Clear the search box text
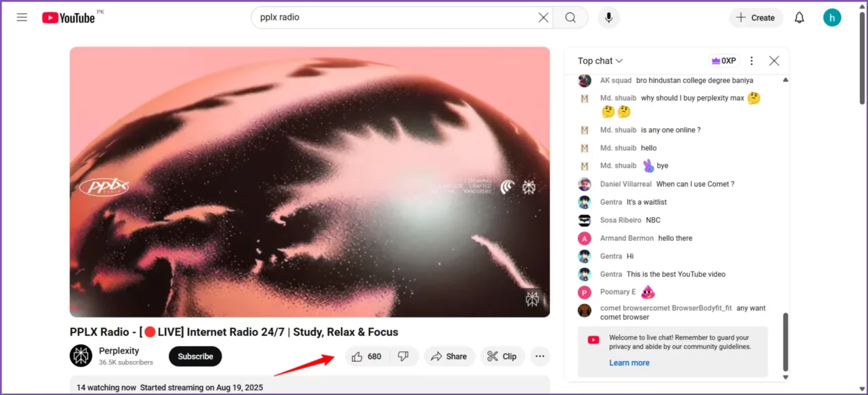The image size is (868, 395). coord(543,18)
